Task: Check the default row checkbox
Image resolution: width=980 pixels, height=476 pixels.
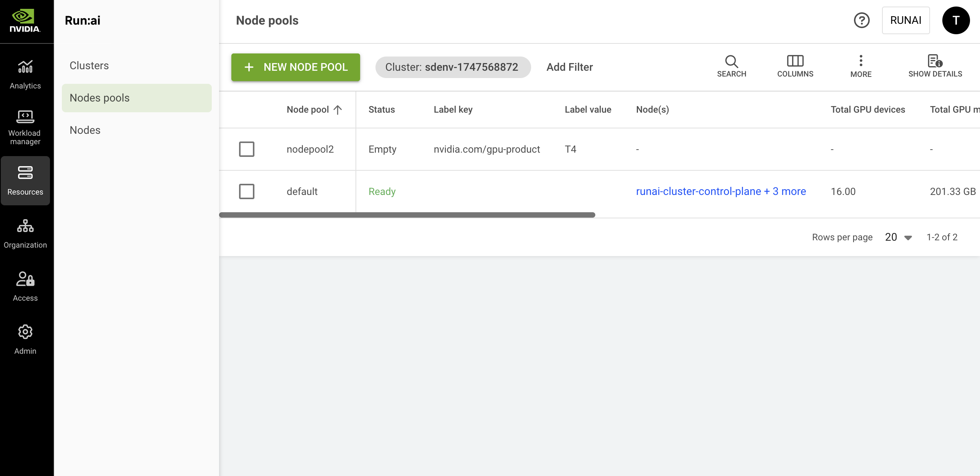Action: (246, 191)
